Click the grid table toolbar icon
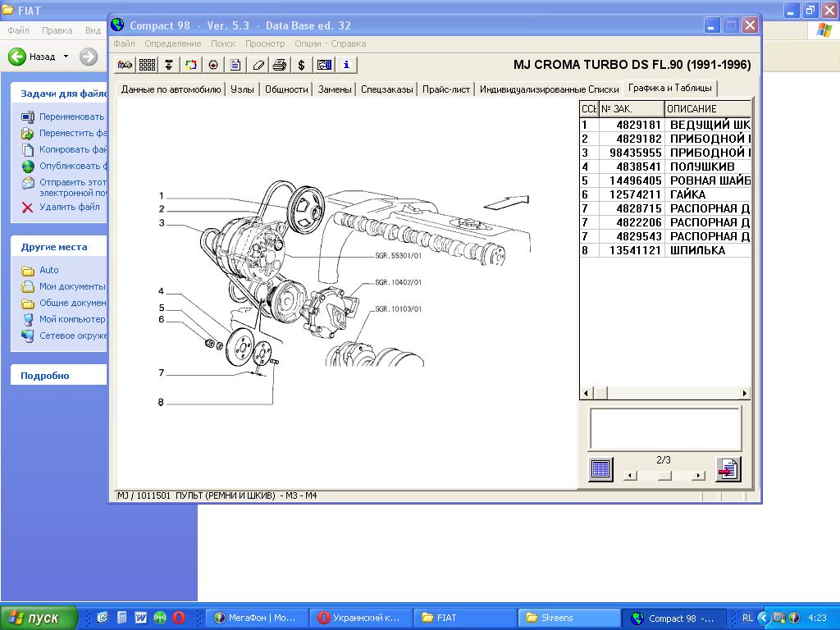 [x=148, y=65]
